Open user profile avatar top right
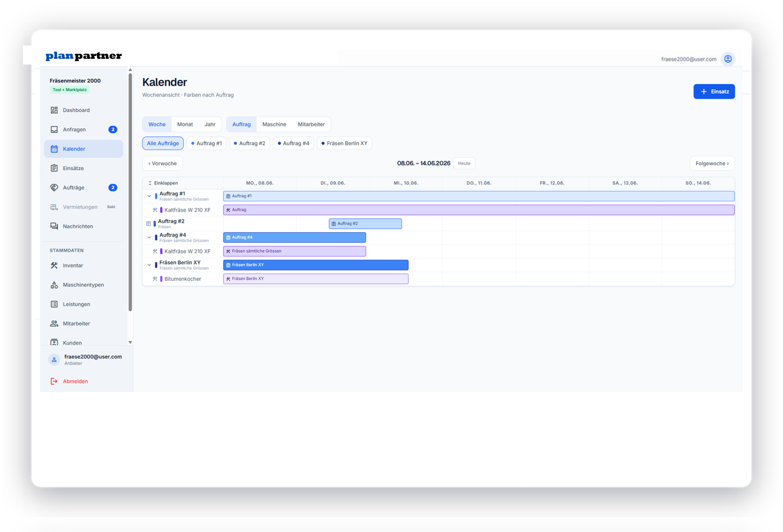Screen dimensions: 783x532 (728, 59)
